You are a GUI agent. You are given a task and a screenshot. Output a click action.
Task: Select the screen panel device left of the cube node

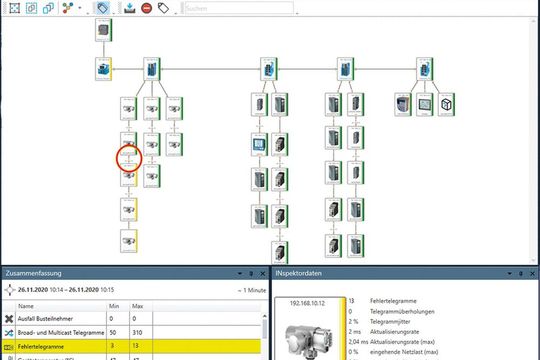pyautogui.click(x=425, y=104)
